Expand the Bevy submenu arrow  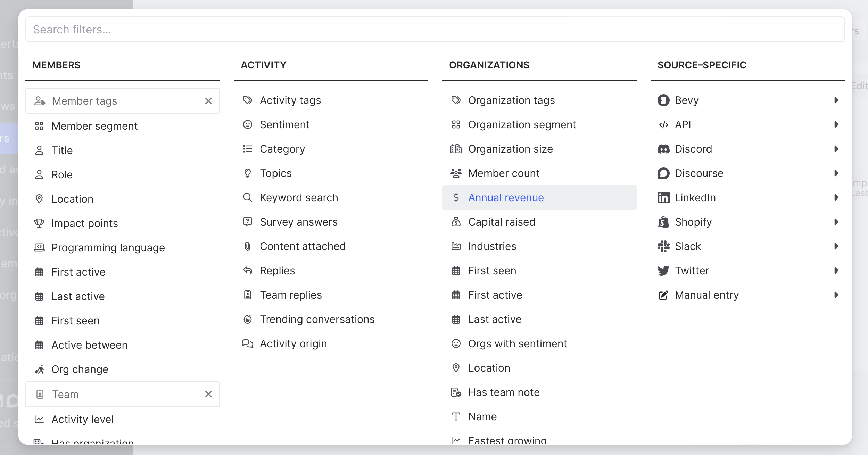point(836,100)
